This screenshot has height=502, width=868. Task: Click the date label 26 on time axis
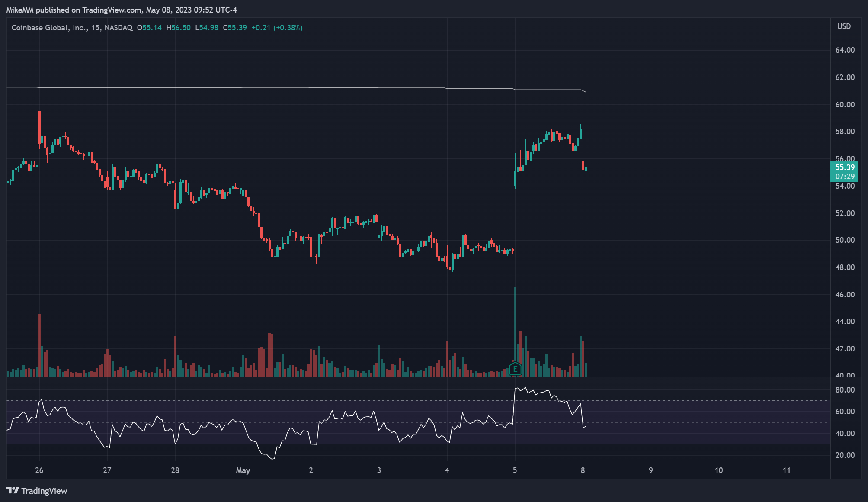click(39, 470)
